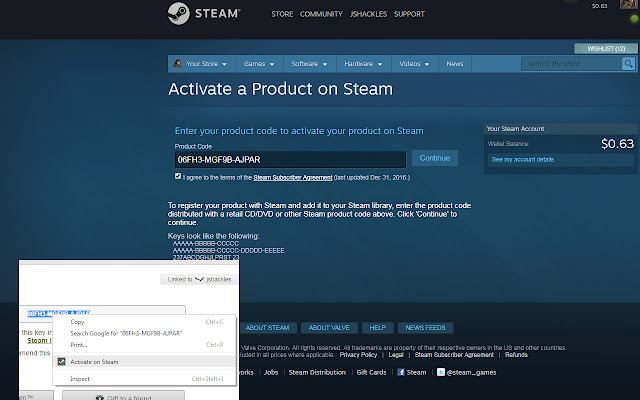The height and width of the screenshot is (400, 640).
Task: Open the @steam_games Twitter link
Action: [471, 372]
